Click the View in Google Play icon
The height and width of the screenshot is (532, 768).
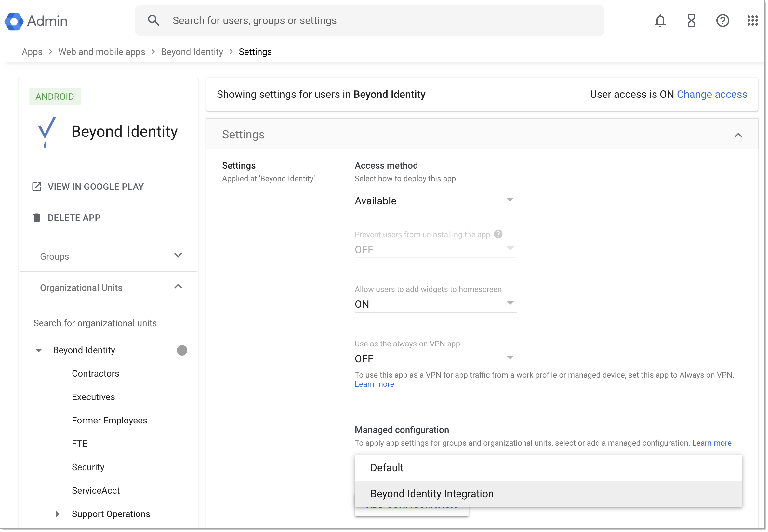pyautogui.click(x=37, y=187)
